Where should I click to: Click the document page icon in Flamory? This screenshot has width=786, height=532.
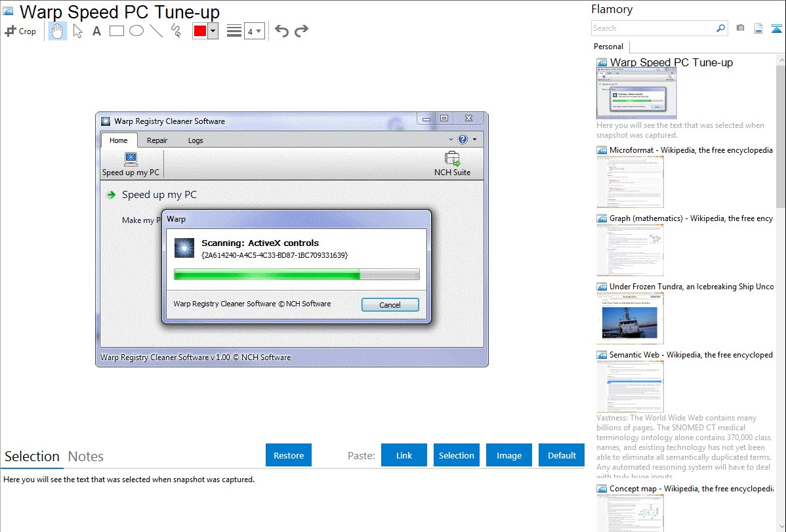tap(758, 28)
